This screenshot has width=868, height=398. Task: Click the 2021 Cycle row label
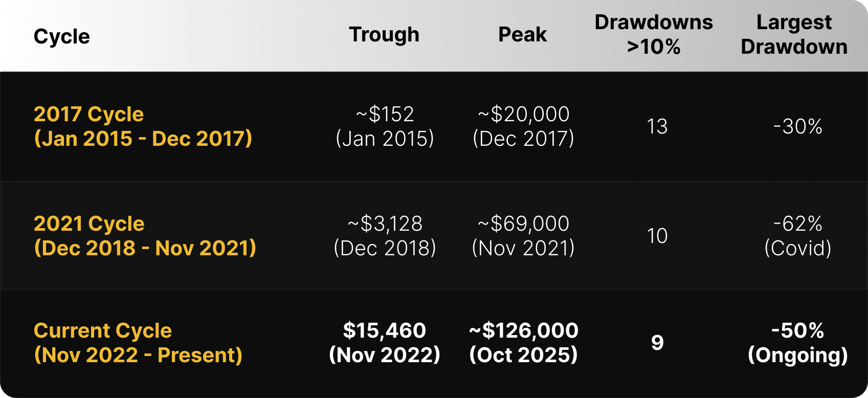point(145,236)
